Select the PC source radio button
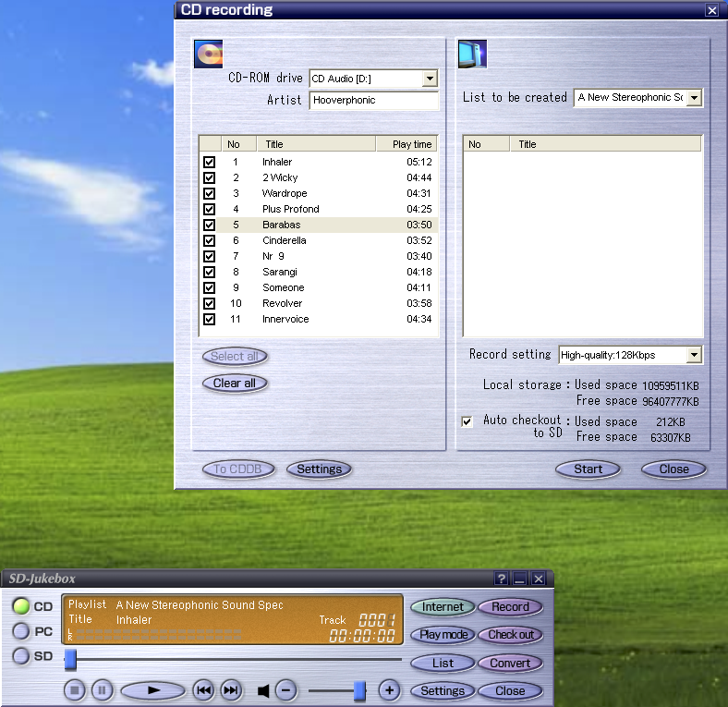The width and height of the screenshot is (728, 707). click(x=21, y=631)
